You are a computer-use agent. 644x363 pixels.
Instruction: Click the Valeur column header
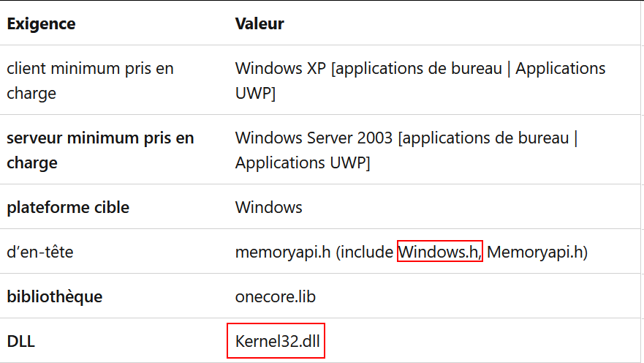pyautogui.click(x=260, y=23)
